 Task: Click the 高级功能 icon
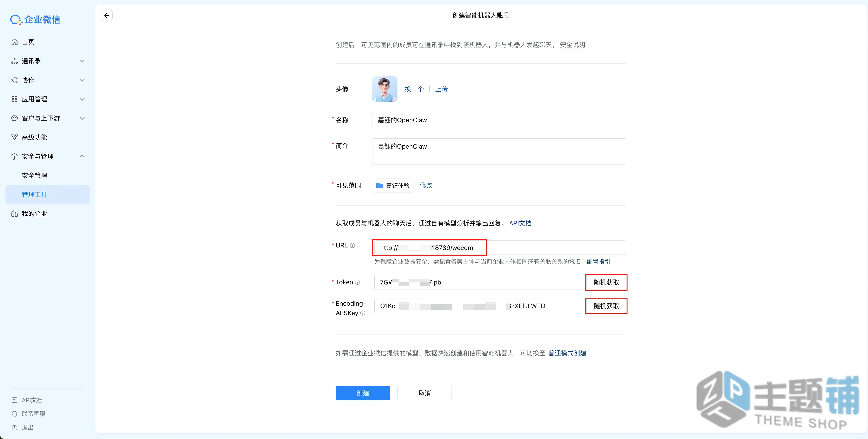[x=15, y=137]
